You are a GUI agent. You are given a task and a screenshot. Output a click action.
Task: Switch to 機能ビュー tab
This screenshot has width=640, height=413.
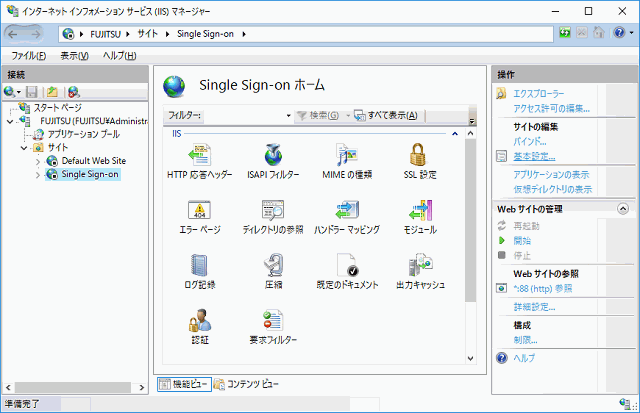(184, 384)
